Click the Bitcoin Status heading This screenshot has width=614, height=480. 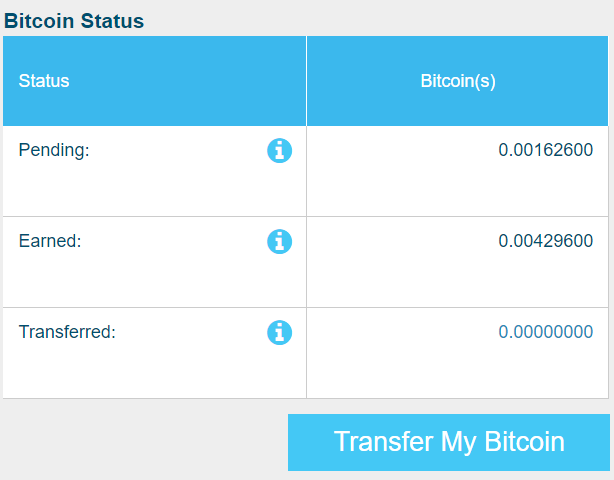click(x=74, y=21)
